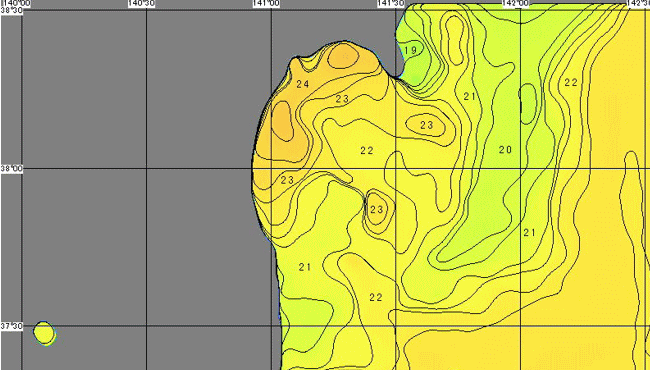This screenshot has height=370, width=650.
Task: Click the 38°00 latitude label
Action: 11,169
